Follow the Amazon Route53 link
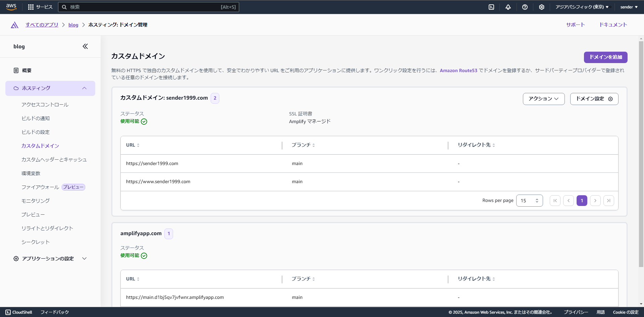 (459, 70)
